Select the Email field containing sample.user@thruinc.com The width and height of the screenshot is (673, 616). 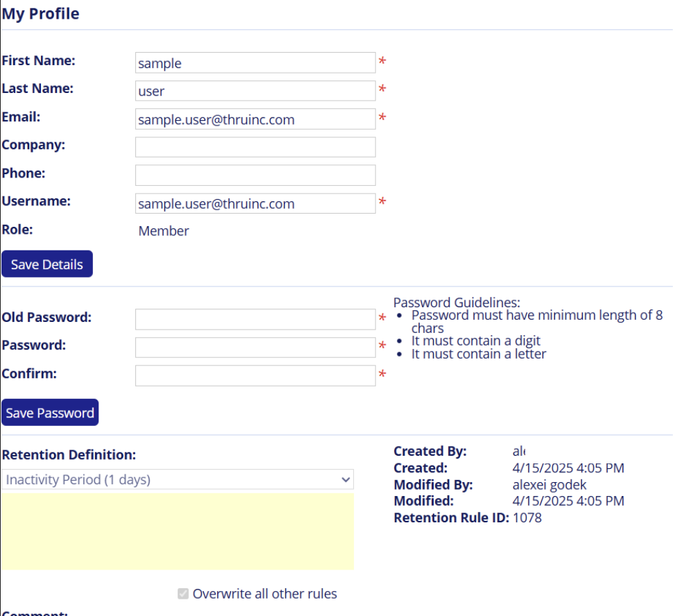[255, 119]
